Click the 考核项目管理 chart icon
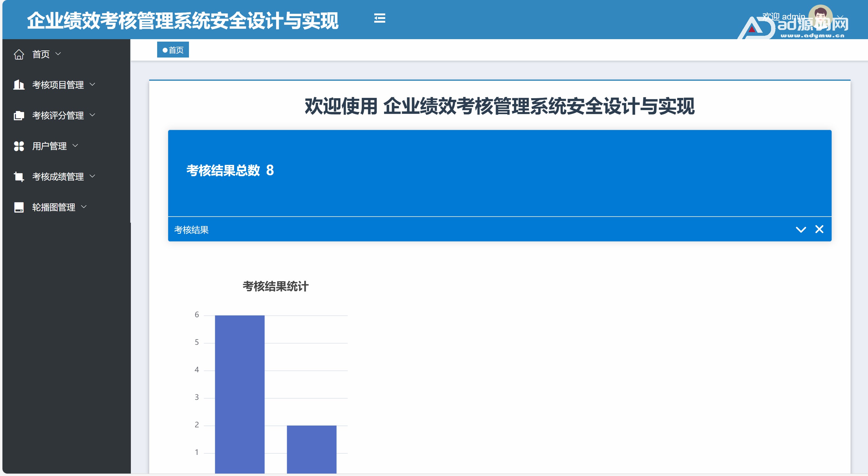Screen dimensions: 868x476 (x=19, y=85)
